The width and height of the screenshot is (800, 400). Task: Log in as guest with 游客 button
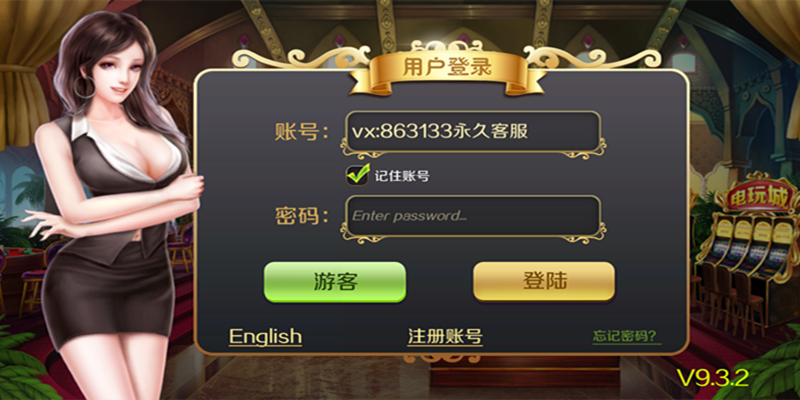(335, 282)
